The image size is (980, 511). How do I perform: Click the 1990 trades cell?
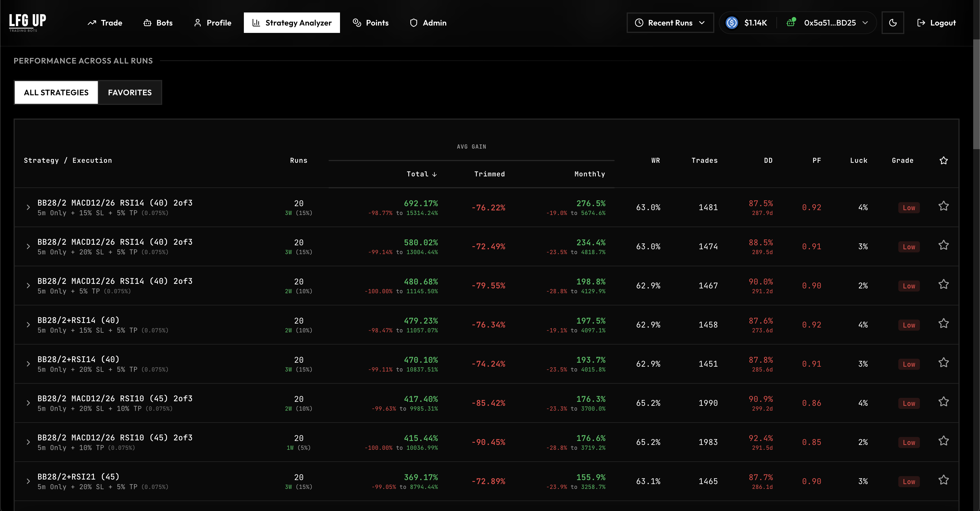tap(708, 403)
